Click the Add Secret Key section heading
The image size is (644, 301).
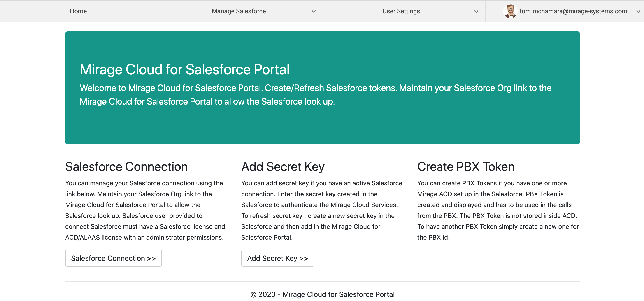(283, 167)
